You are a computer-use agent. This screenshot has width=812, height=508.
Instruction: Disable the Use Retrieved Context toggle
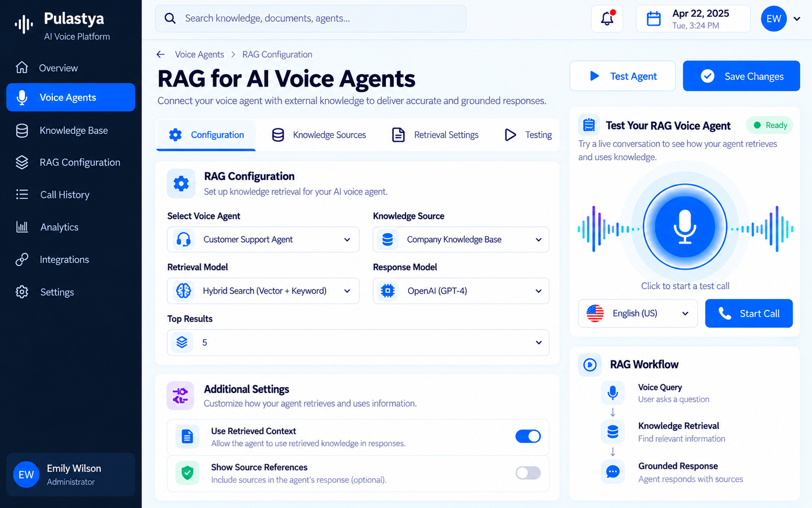[528, 436]
